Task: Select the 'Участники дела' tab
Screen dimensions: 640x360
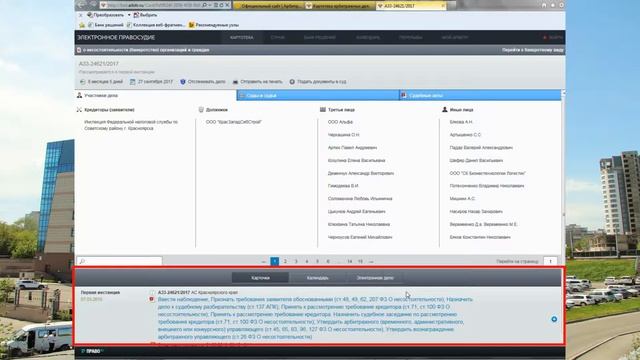Action: tap(156, 95)
